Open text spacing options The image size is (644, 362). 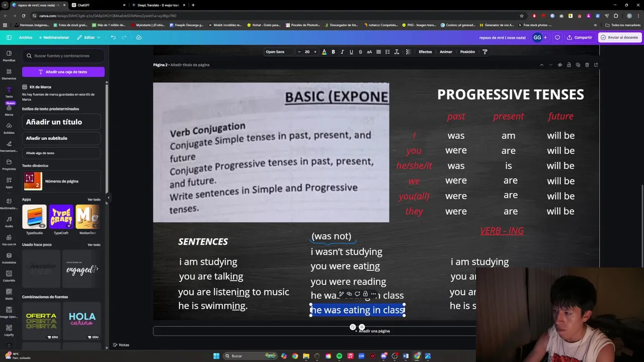tap(396, 52)
